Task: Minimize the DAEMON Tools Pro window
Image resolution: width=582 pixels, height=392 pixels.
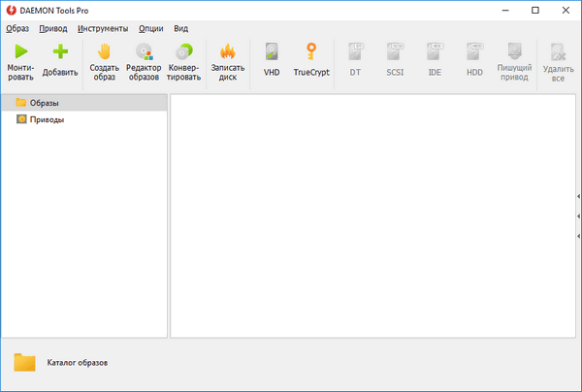Action: 505,10
